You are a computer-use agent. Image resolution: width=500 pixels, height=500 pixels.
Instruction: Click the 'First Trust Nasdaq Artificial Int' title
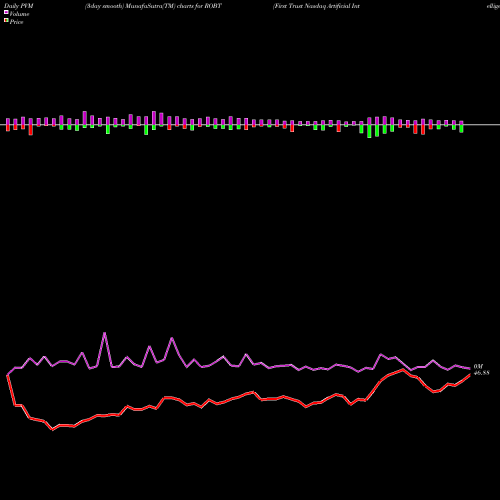[x=316, y=6]
